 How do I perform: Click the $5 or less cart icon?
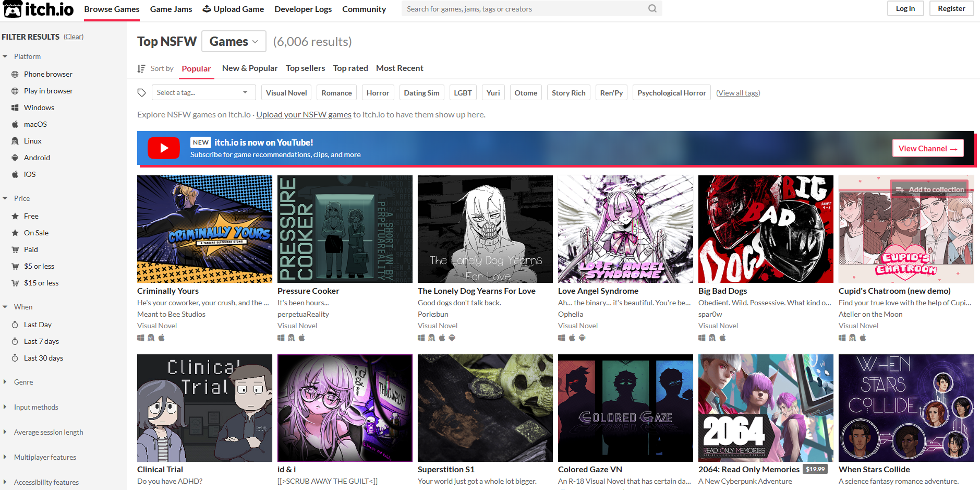15,266
